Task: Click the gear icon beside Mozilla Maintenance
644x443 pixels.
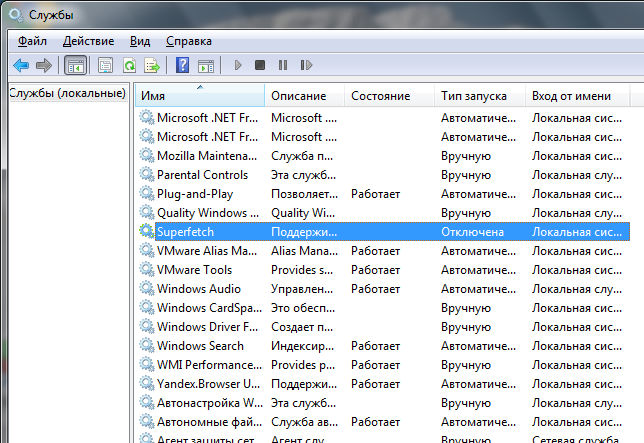Action: (147, 155)
